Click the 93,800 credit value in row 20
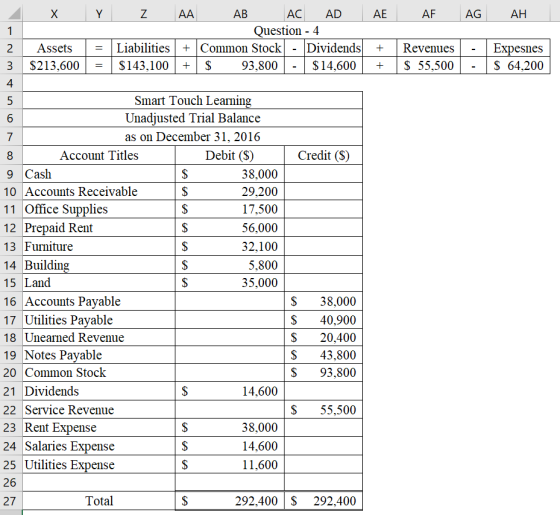Image resolution: width=560 pixels, height=515 pixels. (324, 372)
